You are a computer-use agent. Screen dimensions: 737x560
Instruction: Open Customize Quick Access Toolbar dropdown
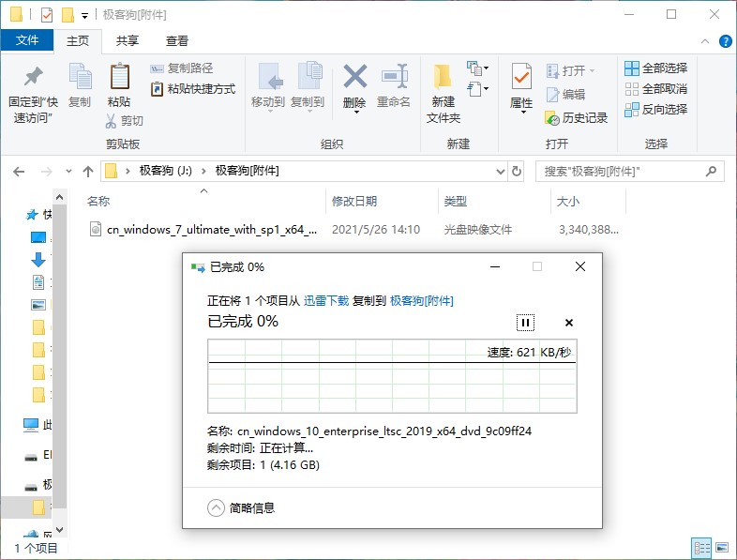pos(84,16)
